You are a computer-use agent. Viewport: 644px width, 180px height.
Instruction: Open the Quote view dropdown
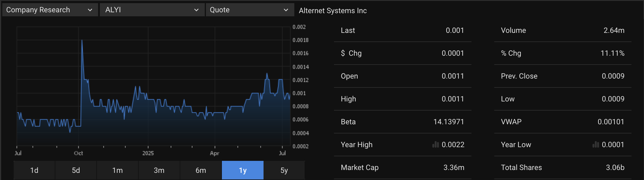coord(250,10)
